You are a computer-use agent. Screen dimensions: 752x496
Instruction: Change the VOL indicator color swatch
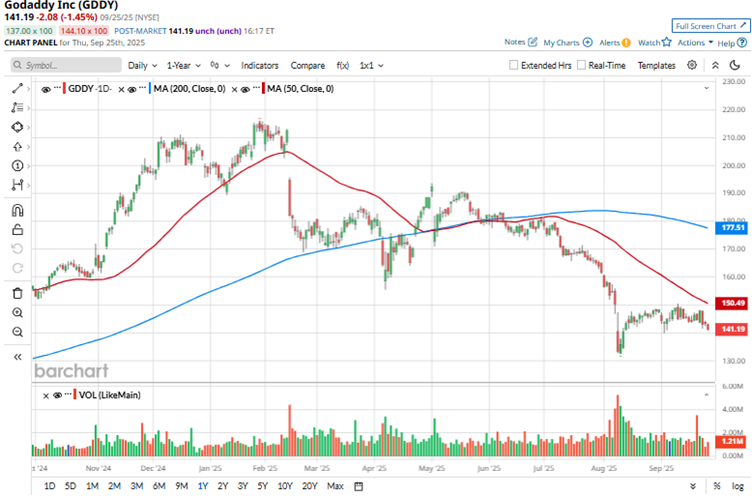(75, 395)
